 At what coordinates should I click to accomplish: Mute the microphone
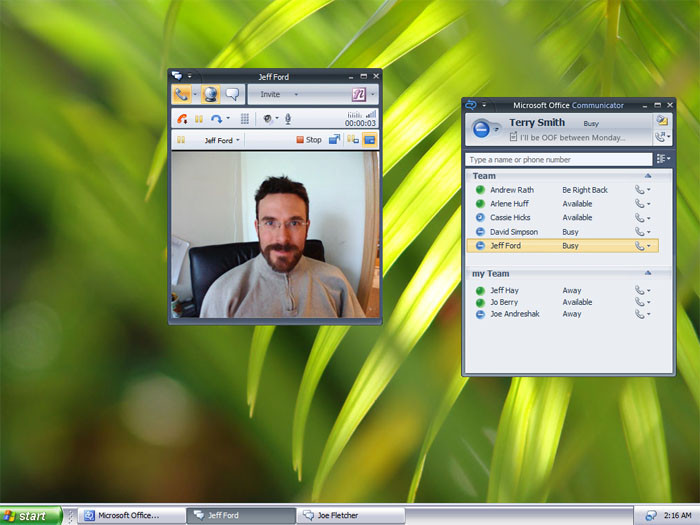[x=288, y=119]
